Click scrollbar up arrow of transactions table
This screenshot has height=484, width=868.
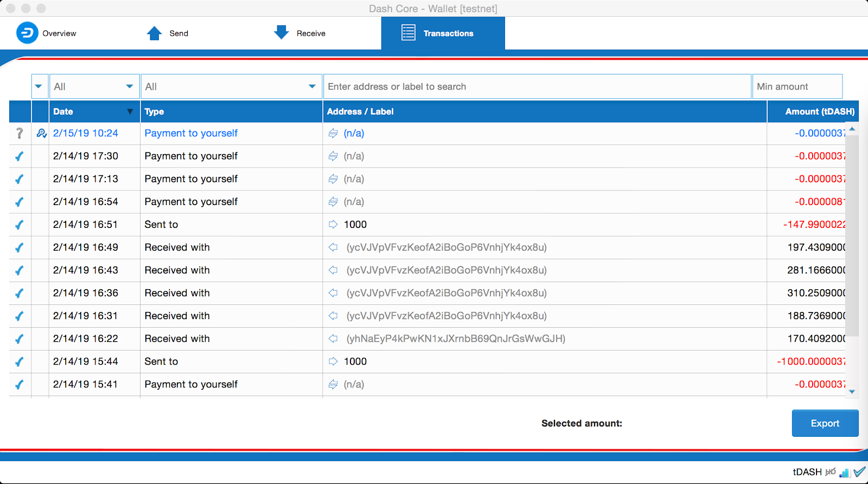tap(852, 129)
